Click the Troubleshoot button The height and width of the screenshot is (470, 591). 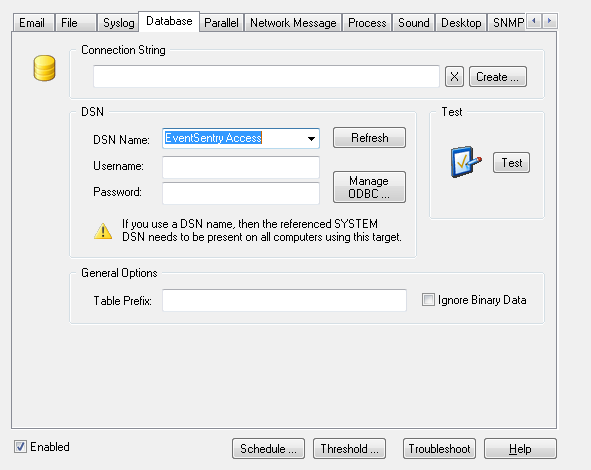pyautogui.click(x=439, y=449)
